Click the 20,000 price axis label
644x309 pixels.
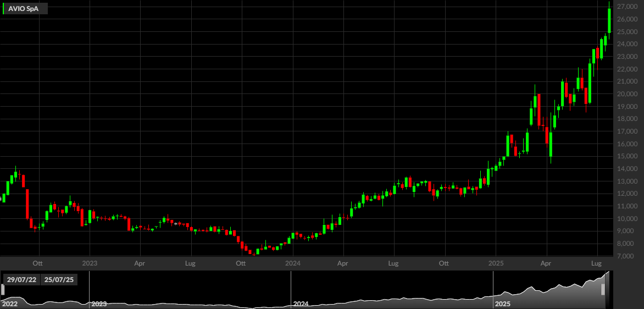click(627, 94)
